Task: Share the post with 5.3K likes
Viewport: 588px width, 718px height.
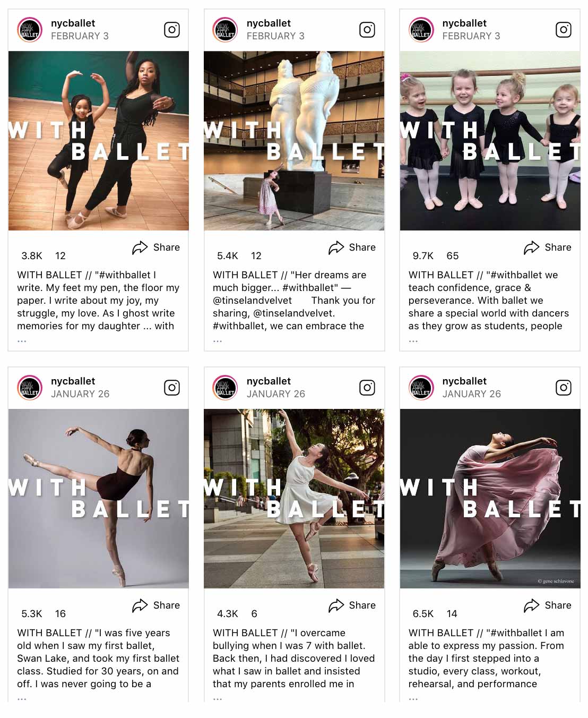Action: coord(156,605)
